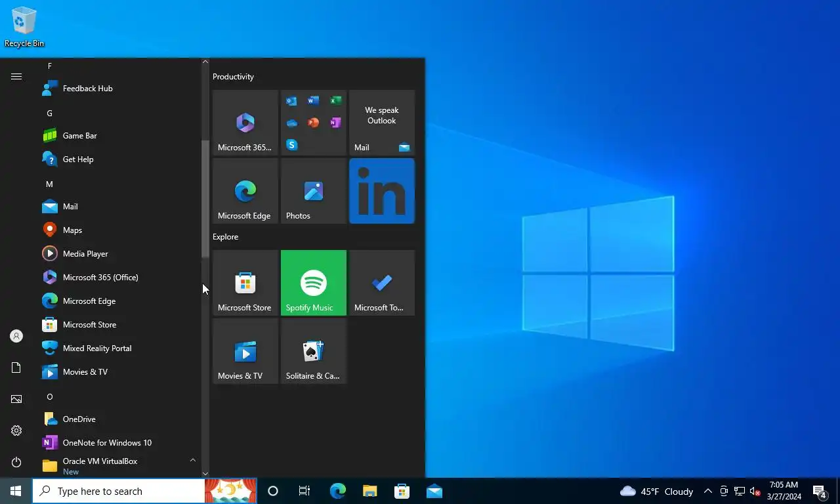840x504 pixels.
Task: Select the Recycle Bin desktop icon
Action: 24,26
